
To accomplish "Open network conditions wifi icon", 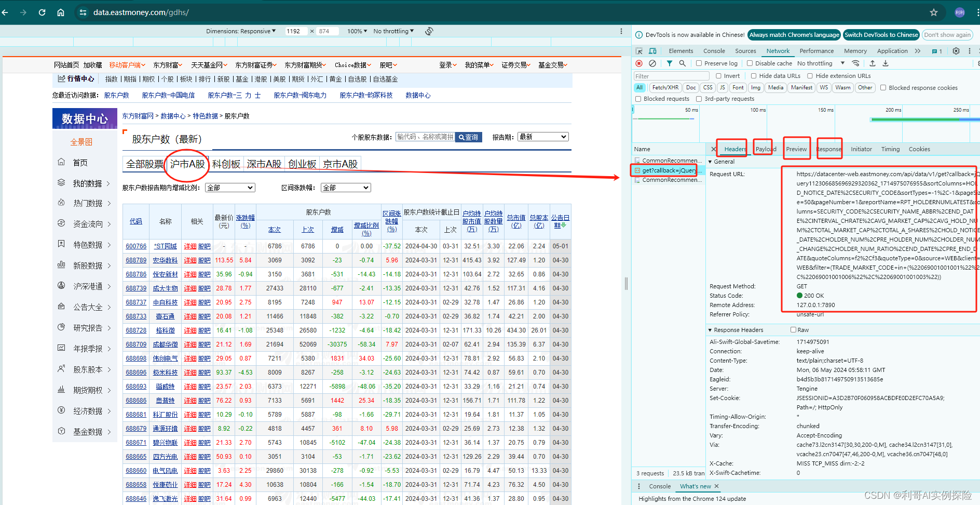I will (x=856, y=63).
